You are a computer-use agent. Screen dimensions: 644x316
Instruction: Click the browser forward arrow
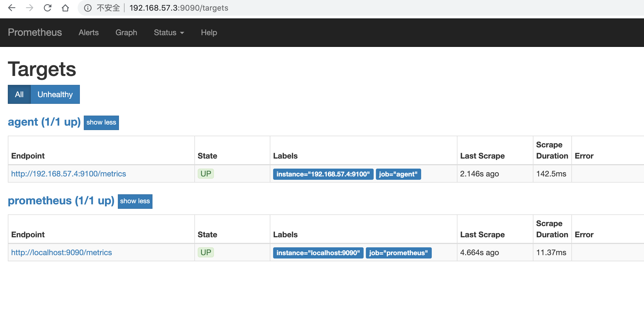(29, 8)
